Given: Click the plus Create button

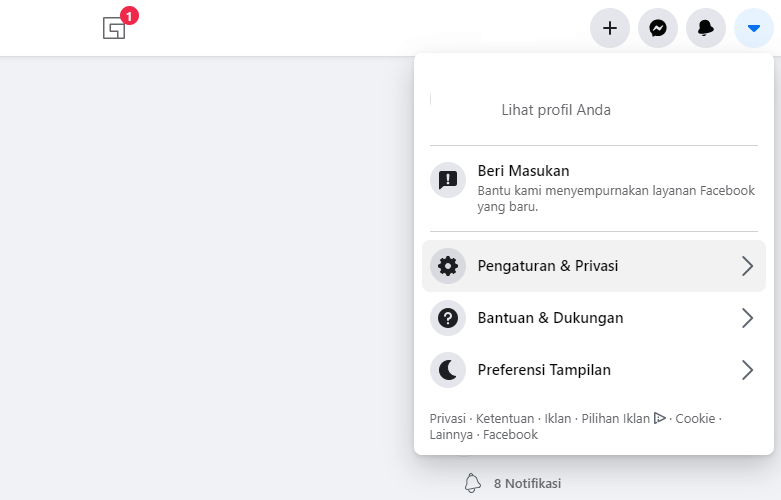Looking at the screenshot, I should 610,28.
